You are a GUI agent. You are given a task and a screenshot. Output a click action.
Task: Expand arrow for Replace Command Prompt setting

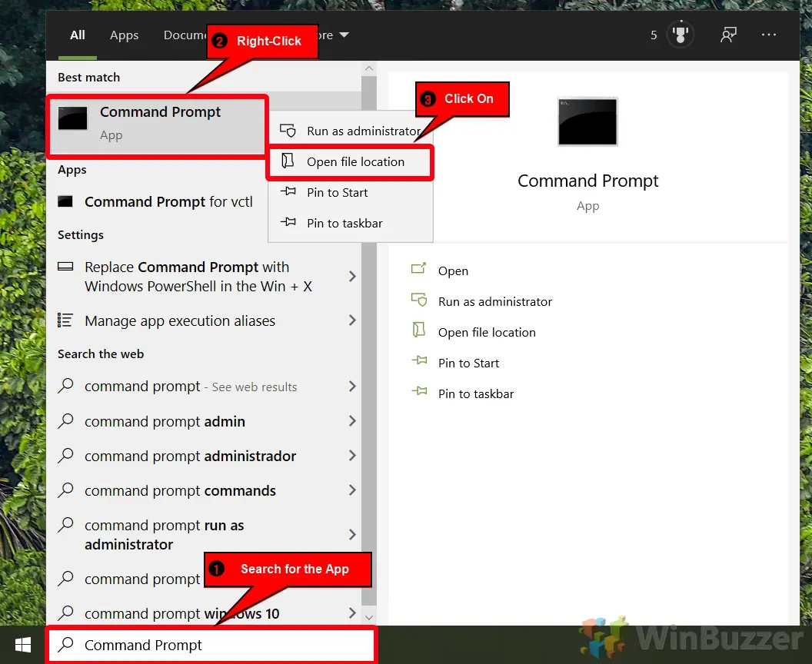353,277
